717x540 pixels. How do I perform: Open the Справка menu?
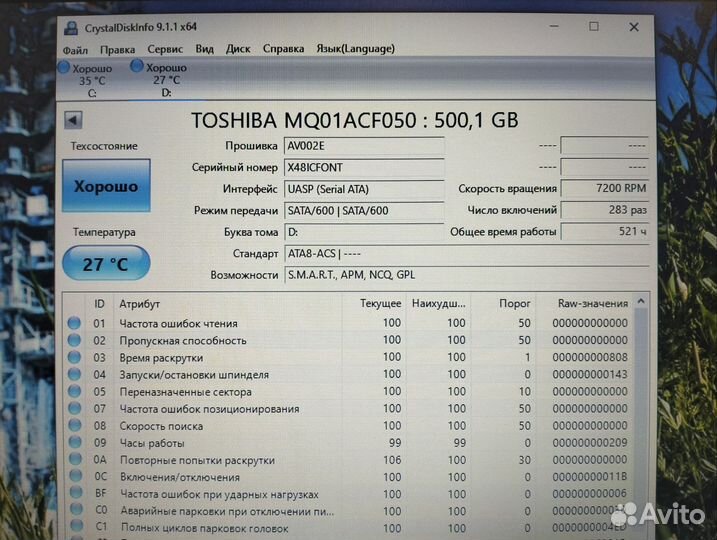pos(283,49)
